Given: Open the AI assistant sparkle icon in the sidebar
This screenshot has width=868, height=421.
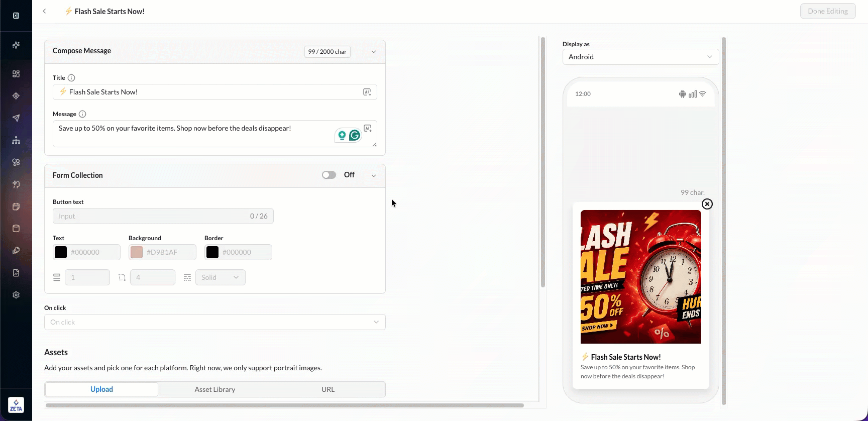Looking at the screenshot, I should coord(16,45).
